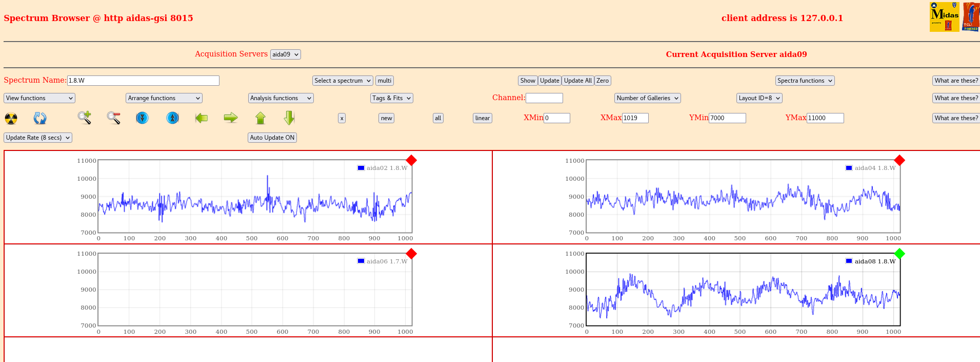Open the Acquisition Servers aida09 dropdown

click(286, 54)
